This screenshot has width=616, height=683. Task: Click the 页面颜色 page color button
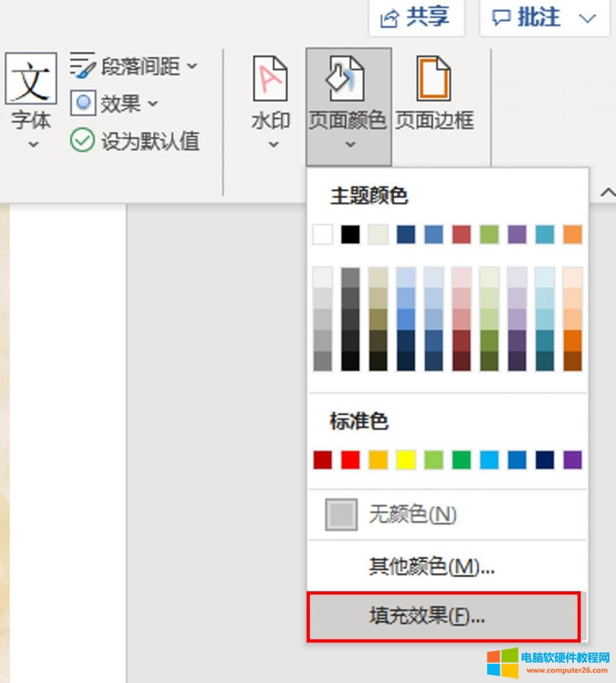348,107
